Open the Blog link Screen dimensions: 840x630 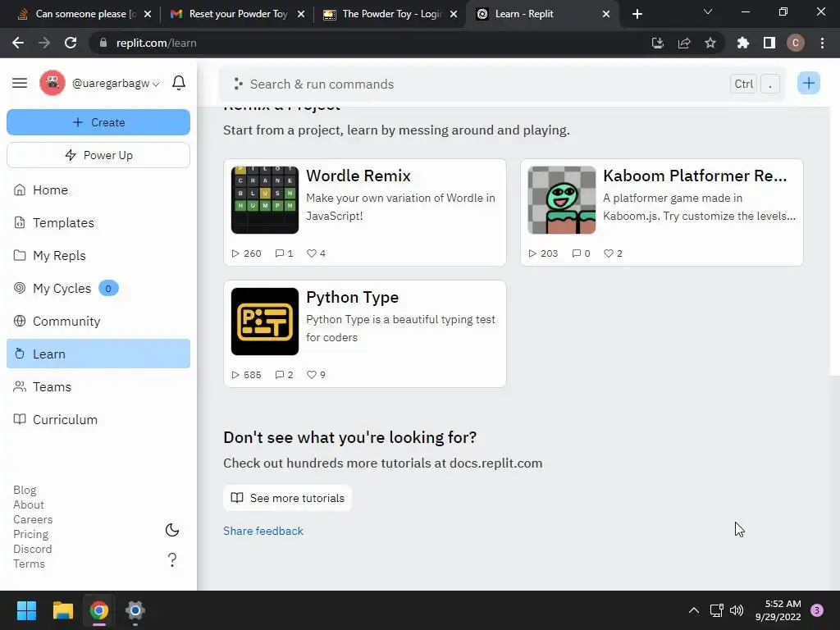pos(25,491)
